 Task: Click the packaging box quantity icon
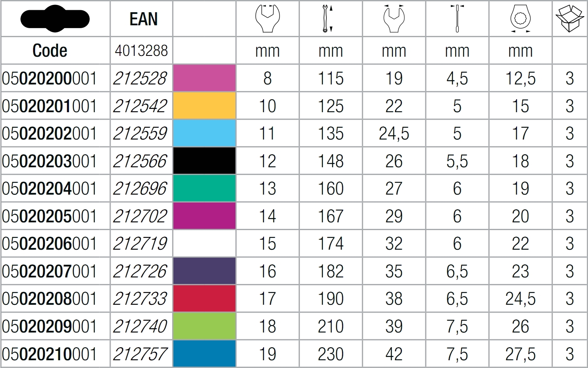(x=570, y=19)
